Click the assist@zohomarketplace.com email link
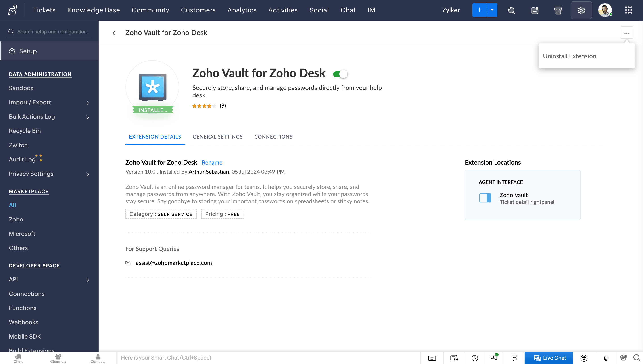This screenshot has width=643, height=364. 174,263
